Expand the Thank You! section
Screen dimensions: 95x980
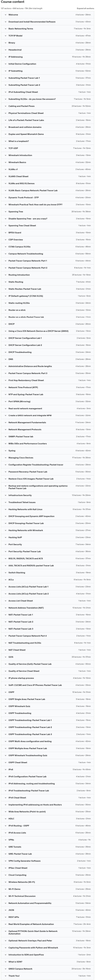47,975
